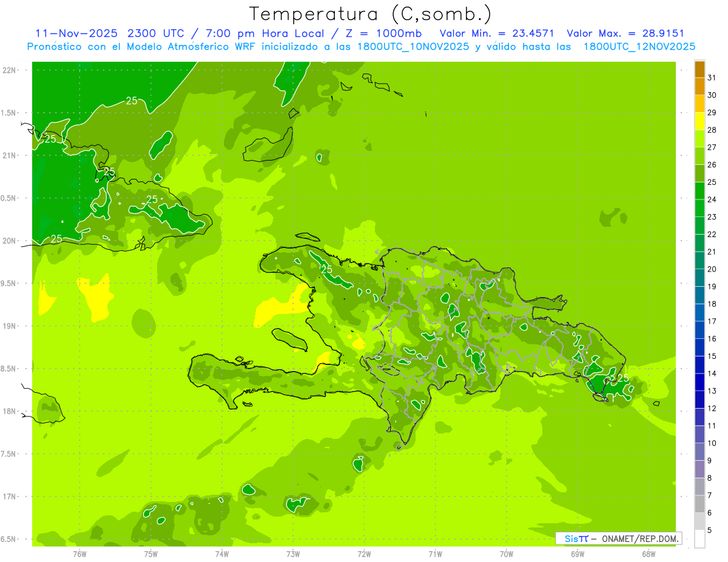Click the "71W" longitude label

(435, 554)
